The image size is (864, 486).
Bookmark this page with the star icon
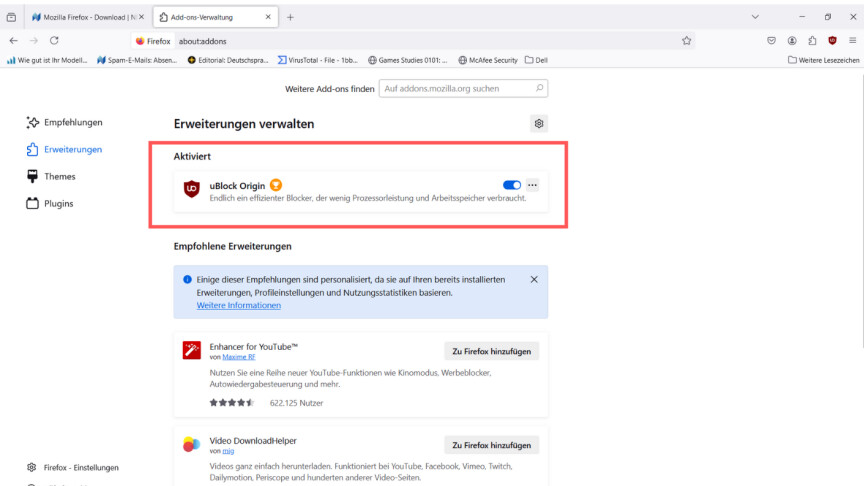[x=687, y=41]
